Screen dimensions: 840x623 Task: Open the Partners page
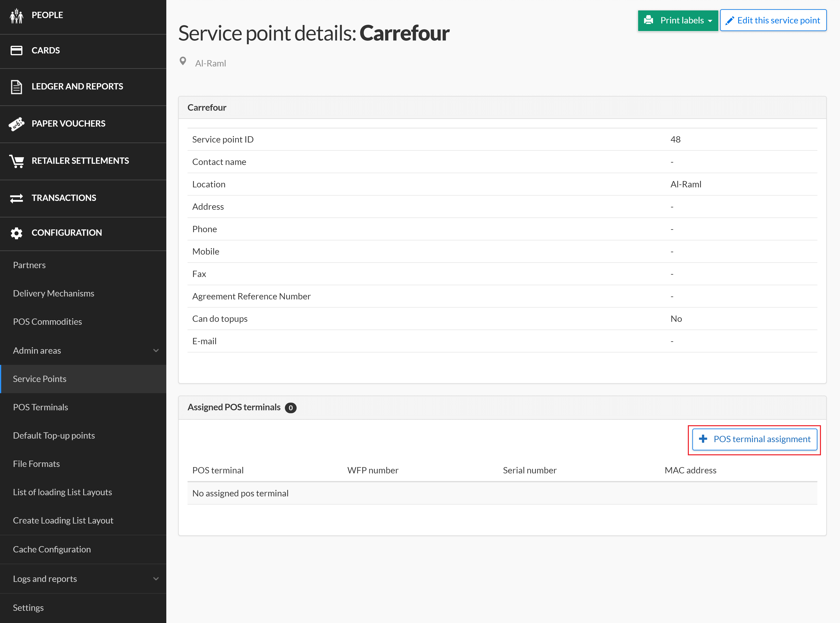29,265
